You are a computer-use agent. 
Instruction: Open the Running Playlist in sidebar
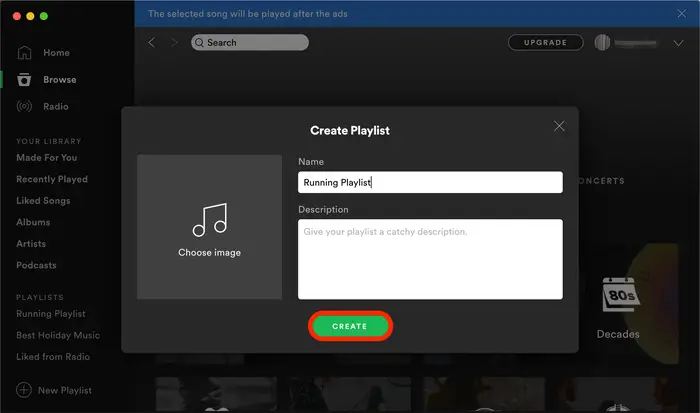click(51, 313)
